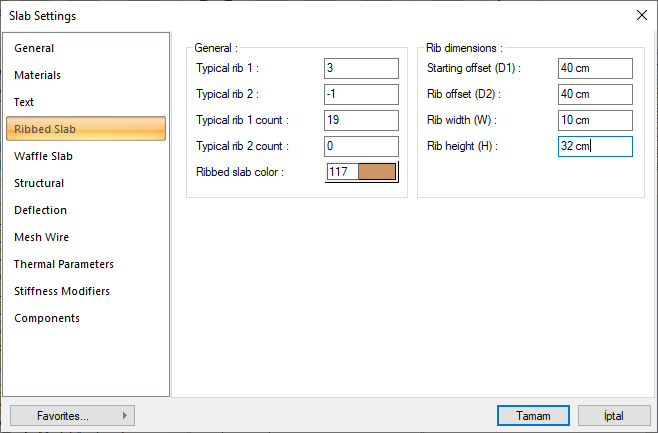Image resolution: width=658 pixels, height=433 pixels.
Task: Open Thermal Parameters page
Action: click(64, 264)
